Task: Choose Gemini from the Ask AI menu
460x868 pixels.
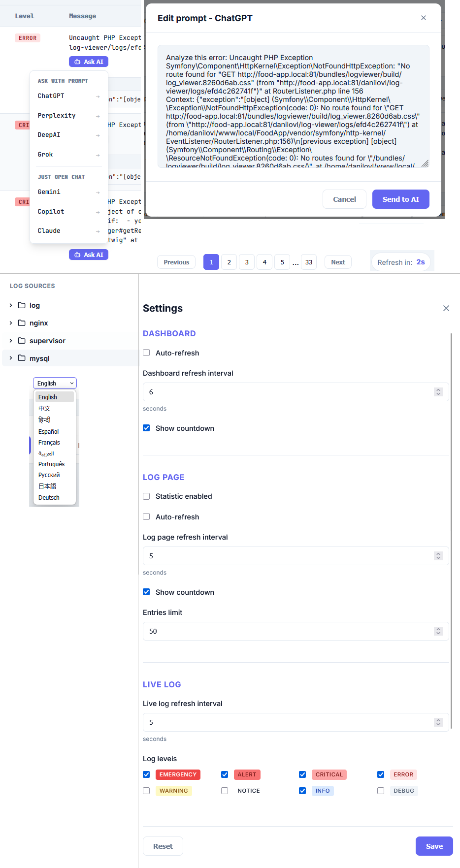Action: [49, 192]
